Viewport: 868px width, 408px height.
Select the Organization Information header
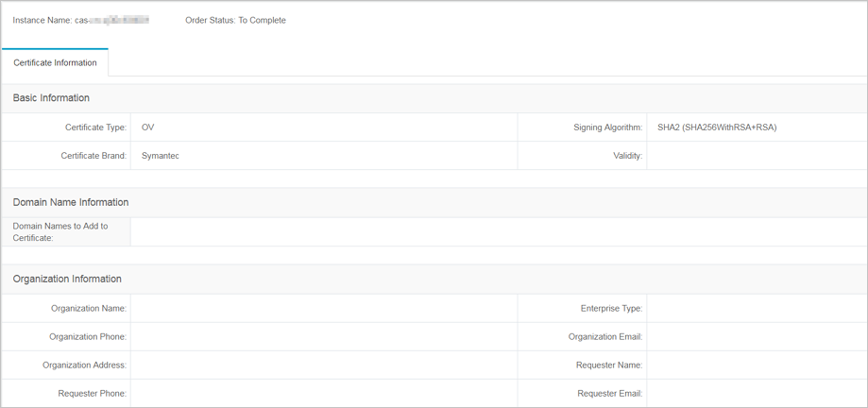point(67,279)
